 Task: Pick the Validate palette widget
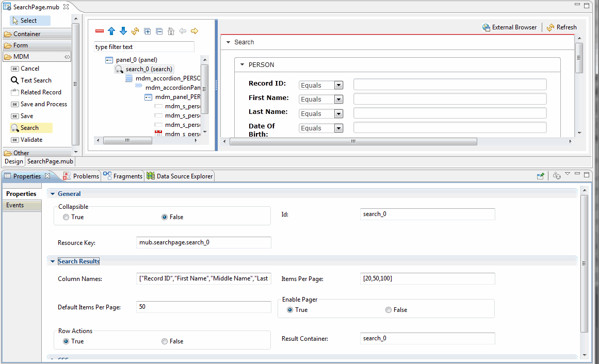(x=27, y=140)
